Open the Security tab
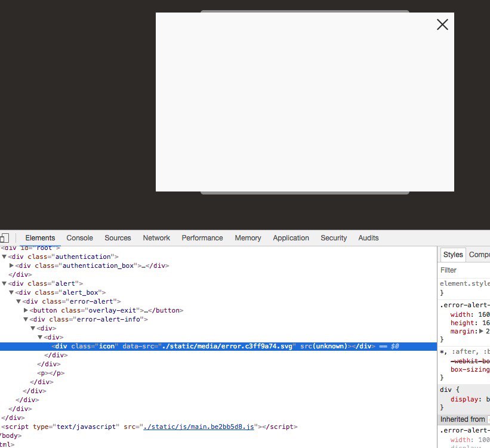Screen dimensions: 490x448 coord(334,238)
